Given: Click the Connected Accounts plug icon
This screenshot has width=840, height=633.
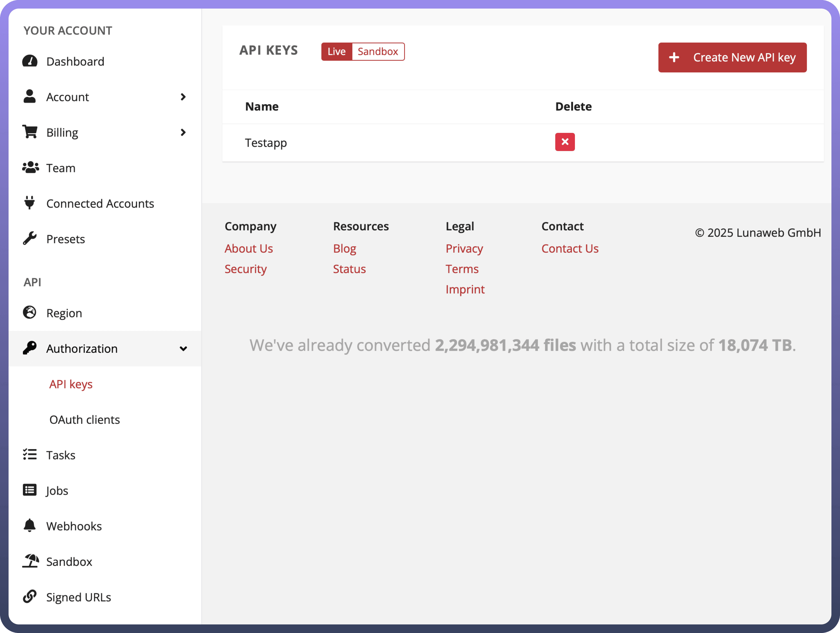Looking at the screenshot, I should pos(30,203).
